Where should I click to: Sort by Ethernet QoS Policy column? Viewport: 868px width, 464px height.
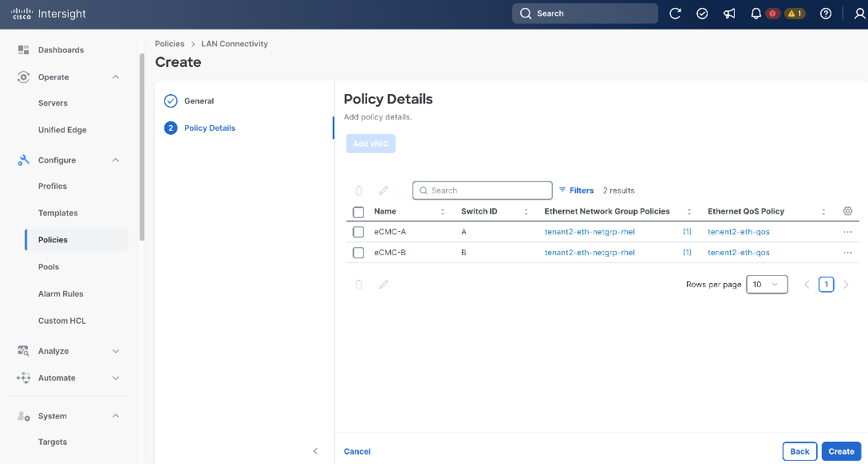(x=823, y=211)
